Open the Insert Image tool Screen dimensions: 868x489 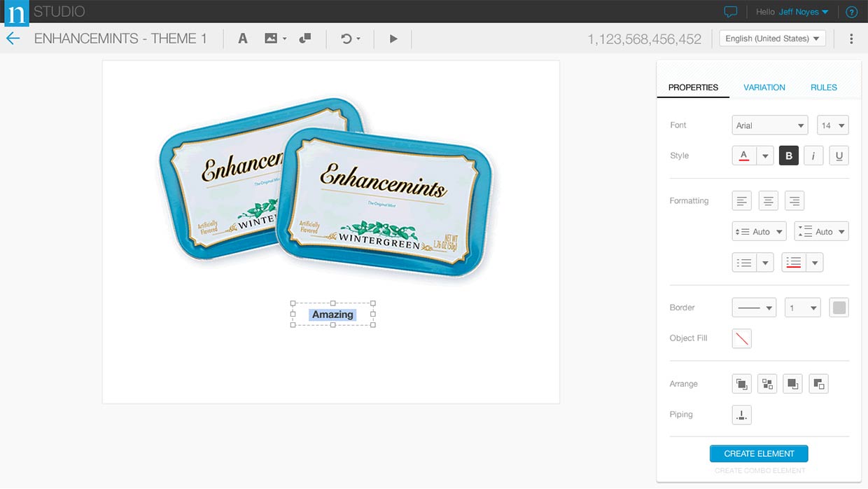tap(271, 39)
